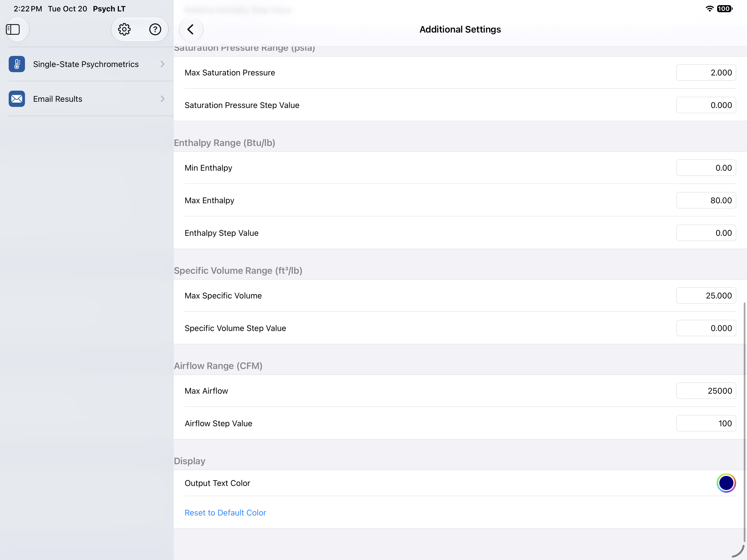Go back using the chevron arrow

click(x=191, y=29)
